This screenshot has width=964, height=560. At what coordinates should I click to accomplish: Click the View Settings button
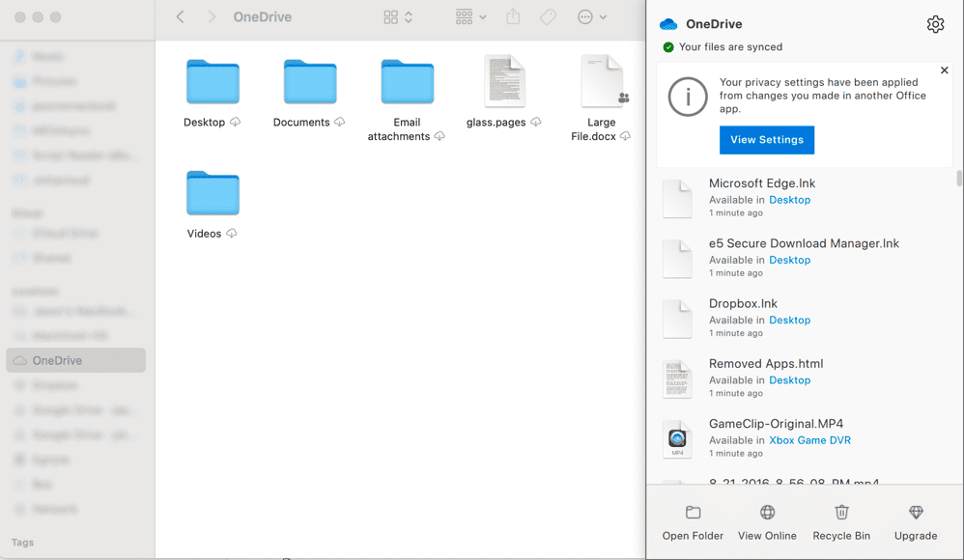tap(767, 140)
